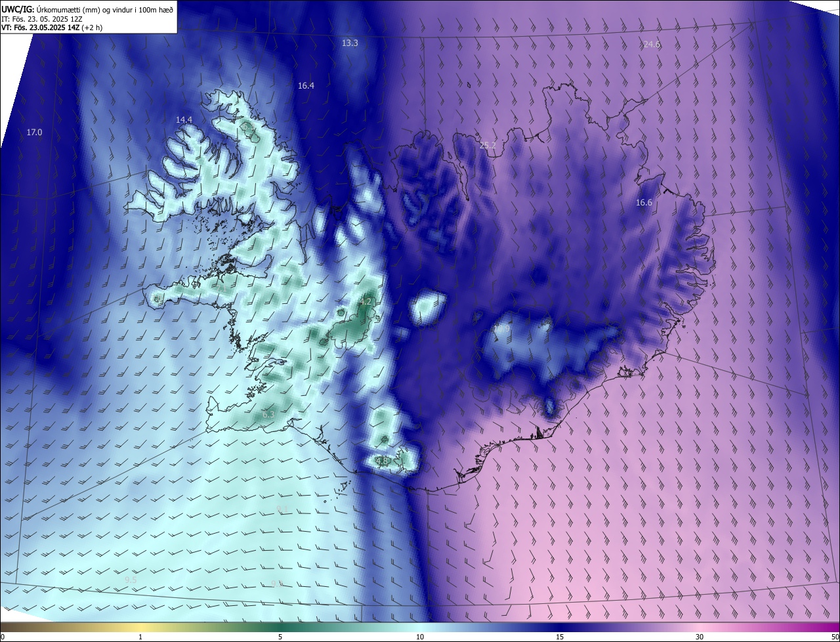Image resolution: width=840 pixels, height=642 pixels.
Task: Click the map value 16.6
Action: [x=644, y=203]
